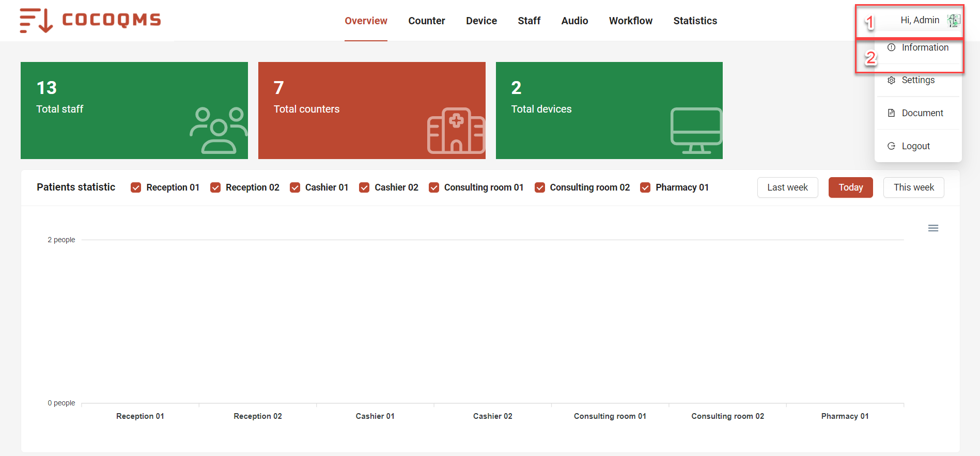Screen dimensions: 980x456
Task: Click the monitor devices icon
Action: tap(696, 130)
